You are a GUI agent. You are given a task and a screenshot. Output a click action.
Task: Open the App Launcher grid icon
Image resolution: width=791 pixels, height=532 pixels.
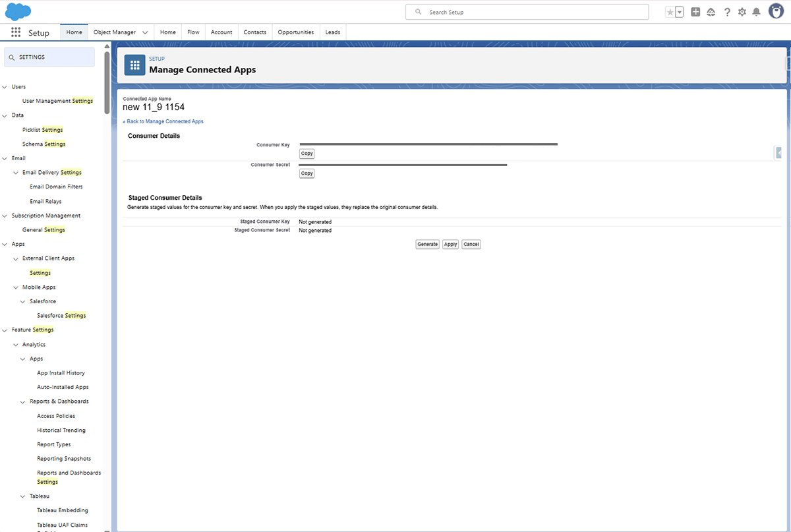pos(16,32)
